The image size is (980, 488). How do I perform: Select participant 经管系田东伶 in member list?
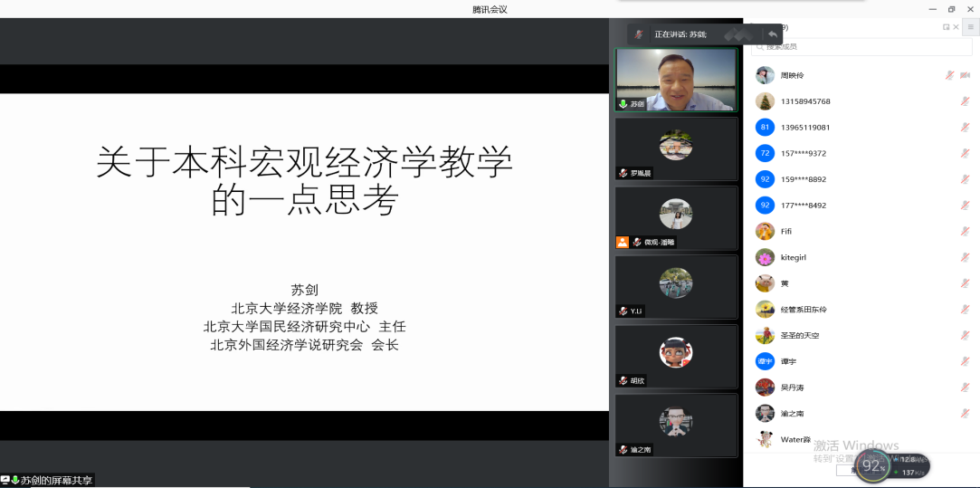[804, 310]
